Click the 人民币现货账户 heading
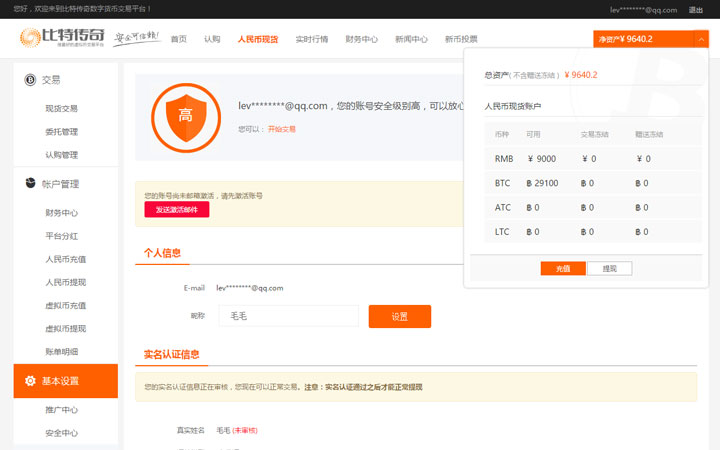Viewport: 720px width, 450px height. tap(512, 106)
